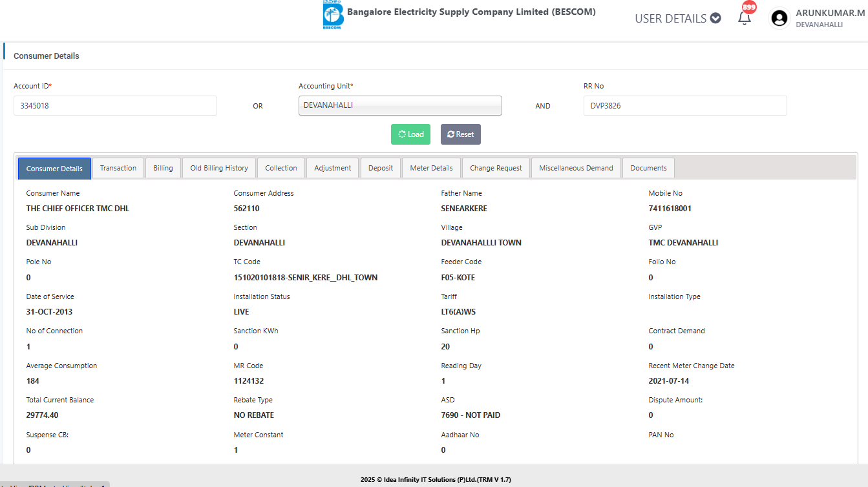The image size is (868, 487).
Task: Click the consumer address value 562110
Action: click(x=247, y=209)
